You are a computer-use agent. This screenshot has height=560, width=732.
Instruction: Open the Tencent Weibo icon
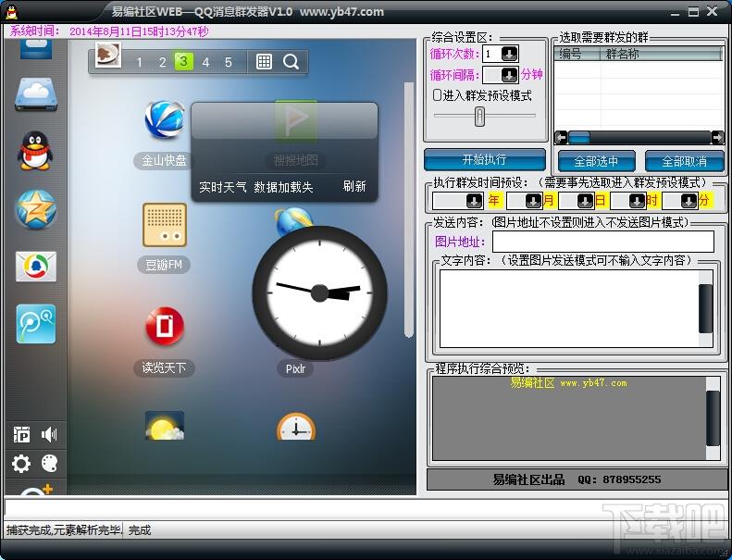36,324
